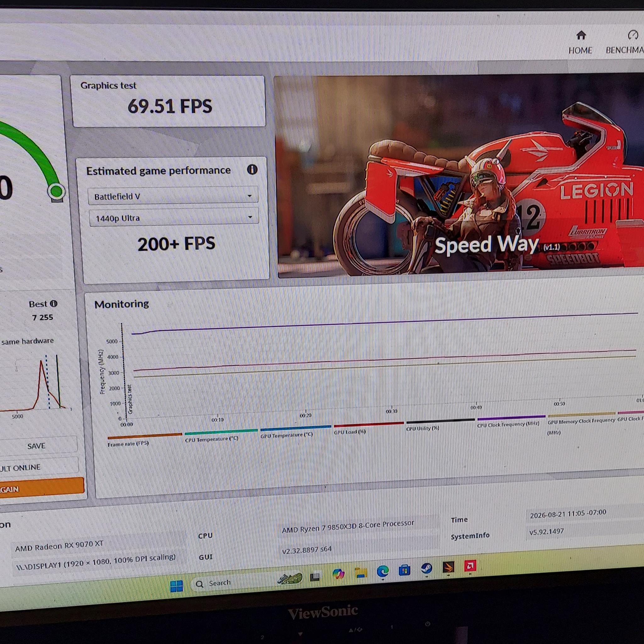This screenshot has width=644, height=644.
Task: Click the 200+ FPS estimated performance value
Action: 176,244
